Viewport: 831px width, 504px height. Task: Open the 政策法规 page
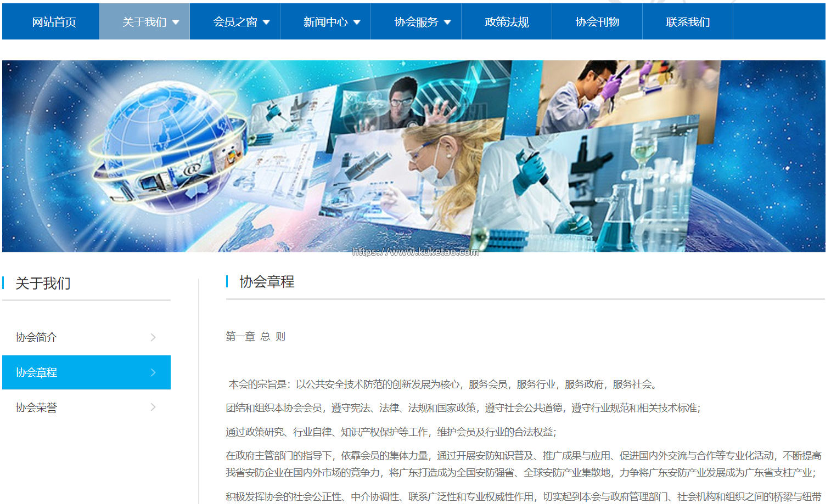pos(507,22)
